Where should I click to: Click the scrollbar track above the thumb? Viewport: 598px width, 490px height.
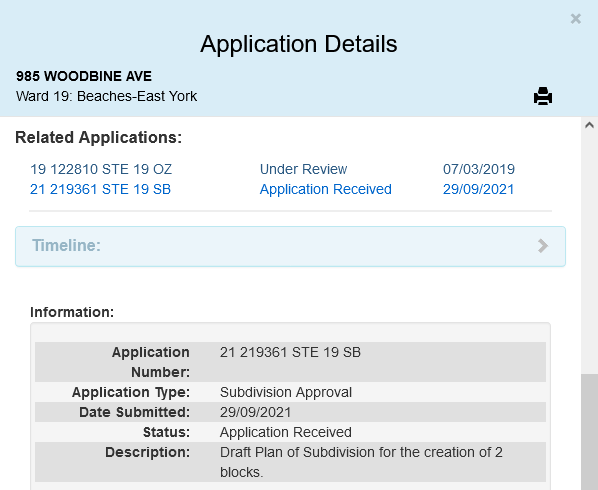pos(589,252)
